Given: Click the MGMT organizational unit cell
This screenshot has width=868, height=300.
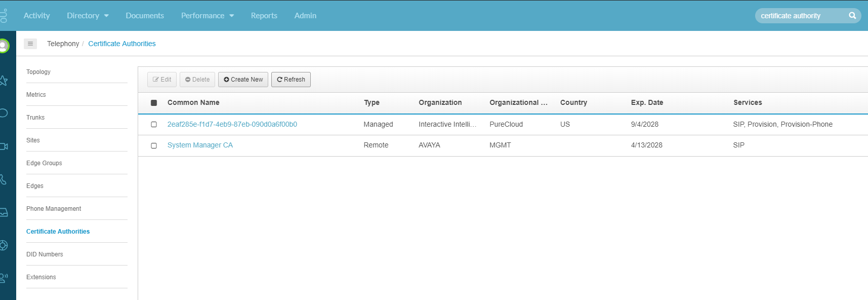Looking at the screenshot, I should click(500, 145).
